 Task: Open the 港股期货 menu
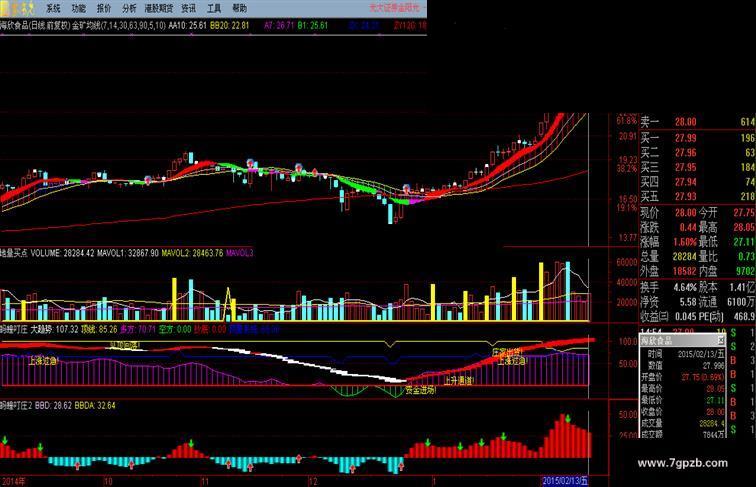click(x=159, y=8)
